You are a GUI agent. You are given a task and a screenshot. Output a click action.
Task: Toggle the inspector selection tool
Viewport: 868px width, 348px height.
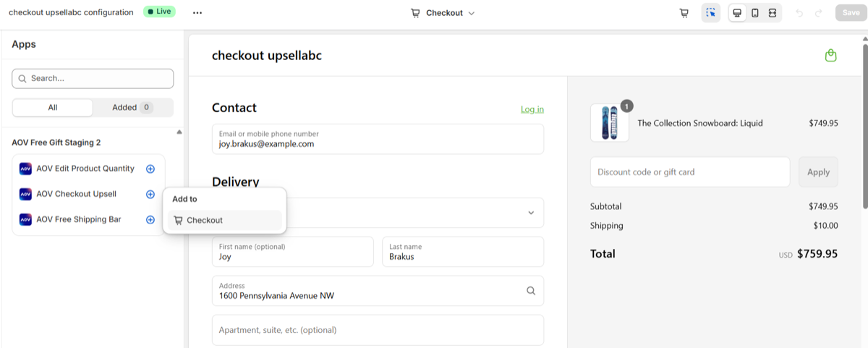711,13
